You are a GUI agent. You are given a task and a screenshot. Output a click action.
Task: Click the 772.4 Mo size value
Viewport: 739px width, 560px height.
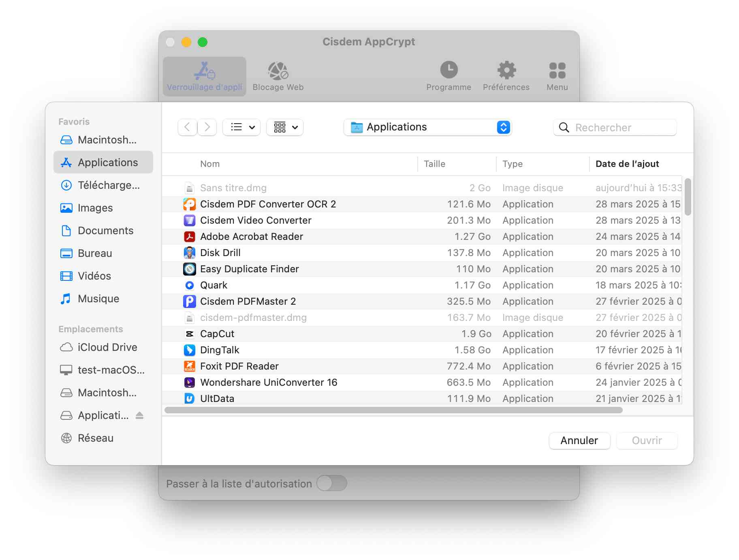click(468, 366)
